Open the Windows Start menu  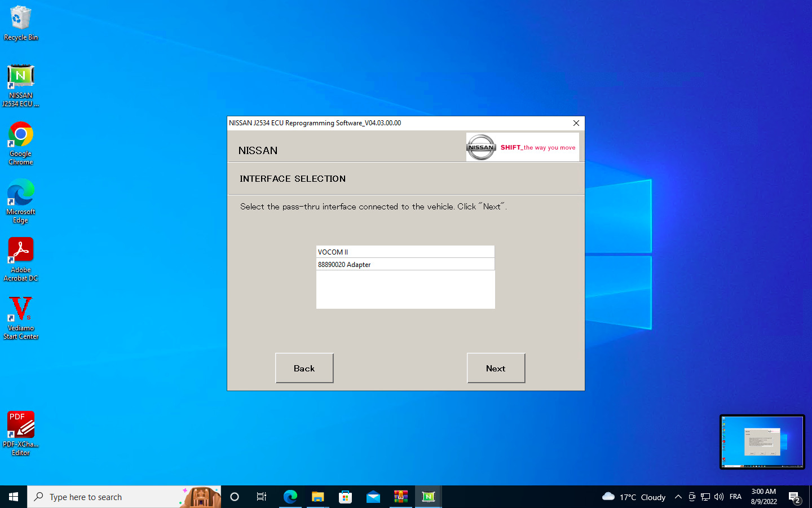14,497
